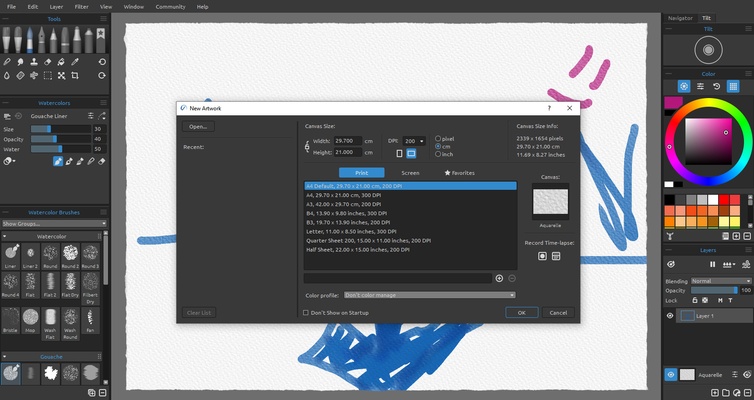
Task: Select the Blend smudge tool
Action: pos(20,62)
